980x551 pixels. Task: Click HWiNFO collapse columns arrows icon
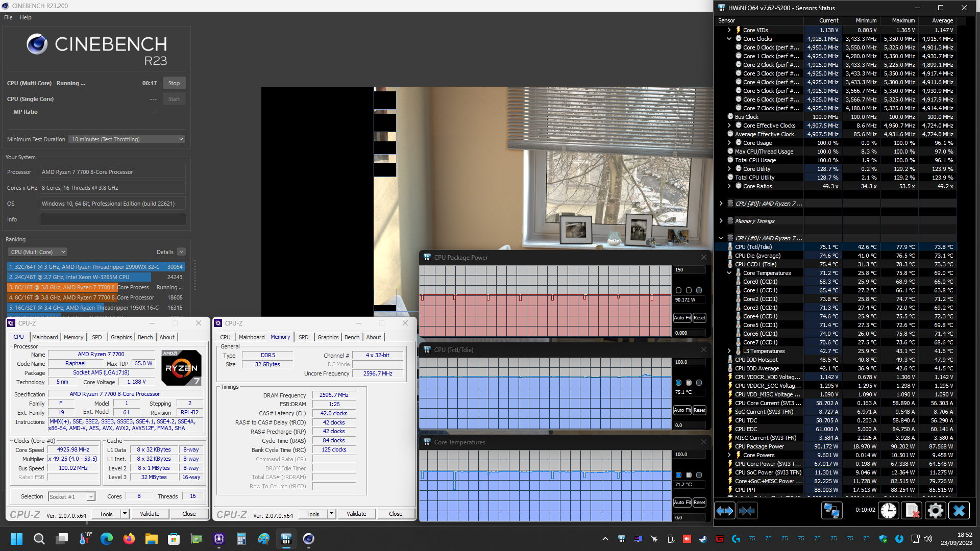click(747, 511)
